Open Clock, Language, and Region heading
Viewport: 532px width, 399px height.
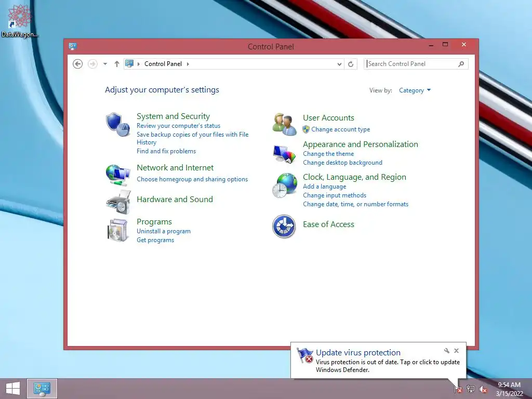(354, 177)
